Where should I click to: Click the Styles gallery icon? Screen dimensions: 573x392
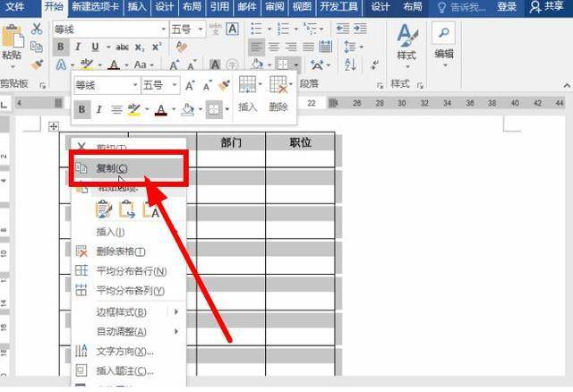point(406,36)
